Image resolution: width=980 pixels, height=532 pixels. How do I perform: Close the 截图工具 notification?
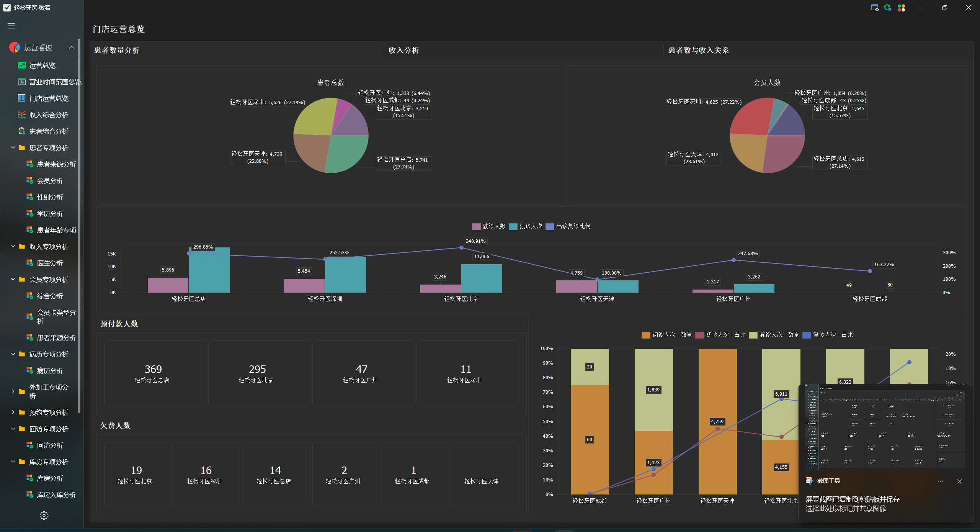(x=959, y=481)
